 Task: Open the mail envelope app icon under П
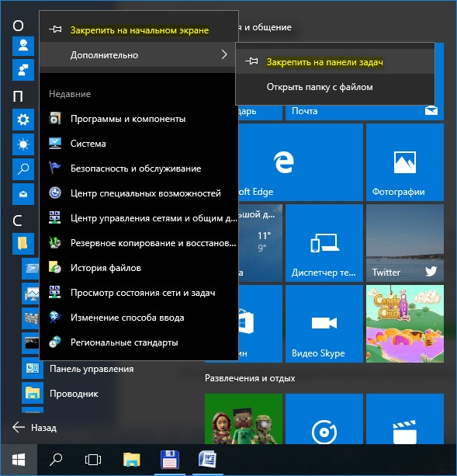click(23, 194)
